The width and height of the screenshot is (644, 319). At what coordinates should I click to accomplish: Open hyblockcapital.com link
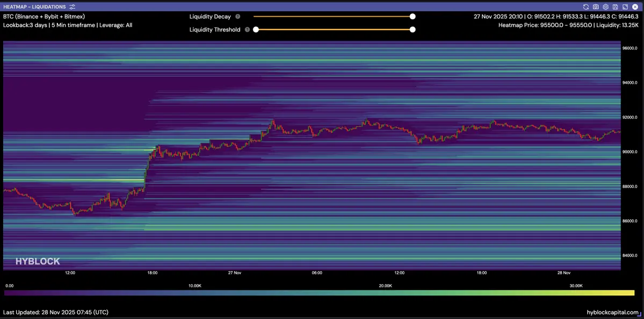613,312
